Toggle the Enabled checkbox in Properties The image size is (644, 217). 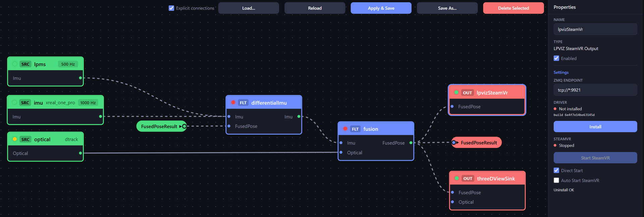(556, 58)
